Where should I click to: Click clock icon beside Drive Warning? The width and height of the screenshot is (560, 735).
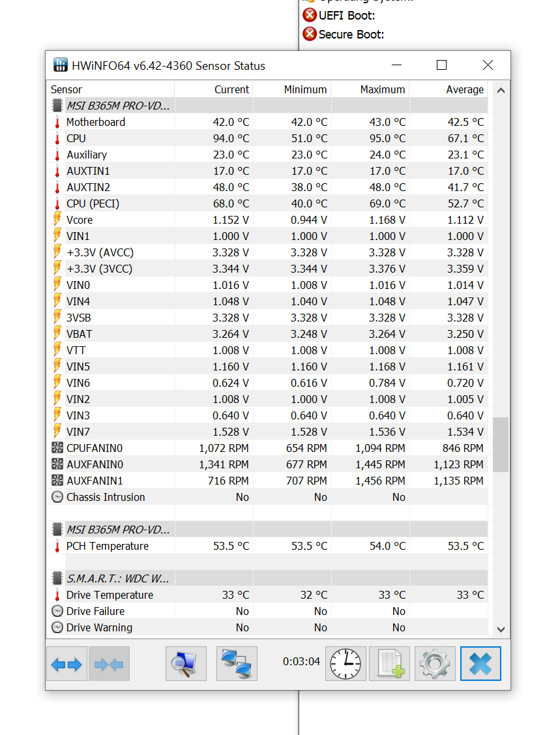[57, 627]
